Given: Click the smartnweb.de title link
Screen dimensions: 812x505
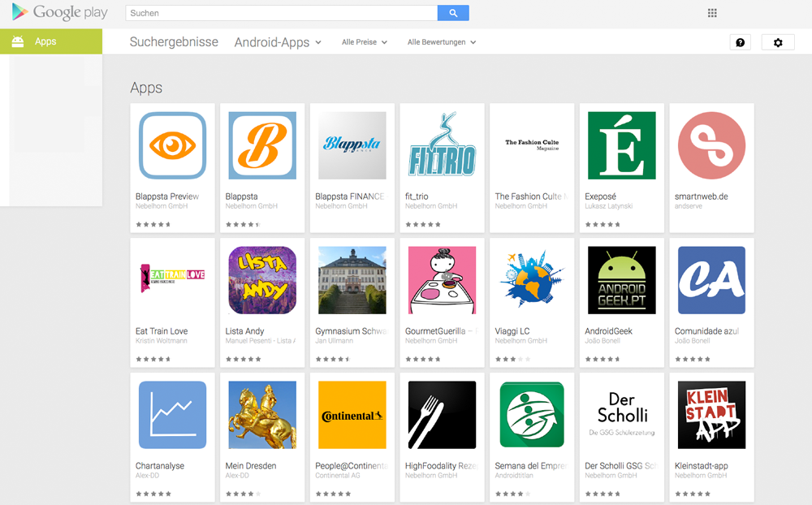Looking at the screenshot, I should [x=702, y=196].
